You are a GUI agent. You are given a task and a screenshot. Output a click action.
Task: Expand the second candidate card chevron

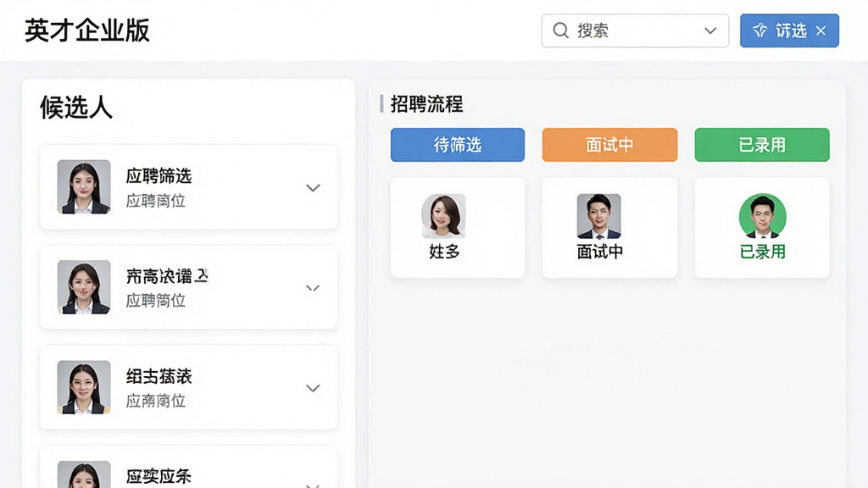click(313, 288)
